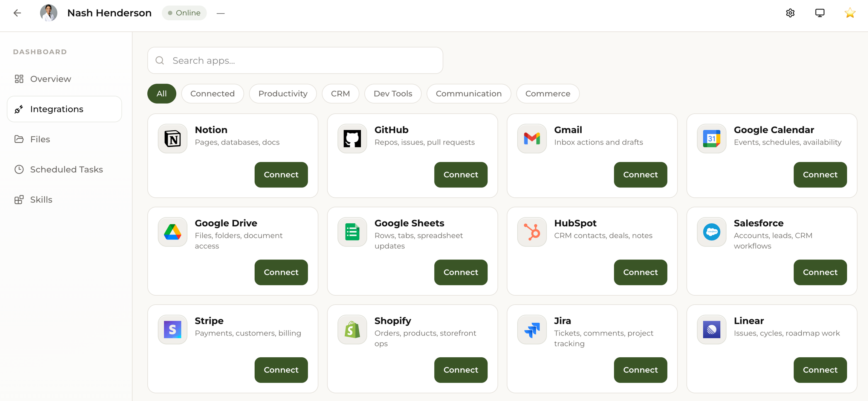Click the Scheduled Tasks clock icon
This screenshot has width=868, height=401.
[x=19, y=169]
